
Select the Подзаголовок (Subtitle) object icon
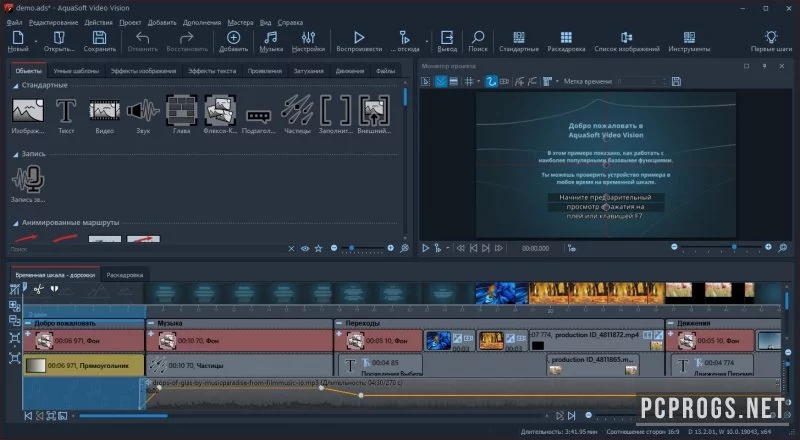(258, 120)
